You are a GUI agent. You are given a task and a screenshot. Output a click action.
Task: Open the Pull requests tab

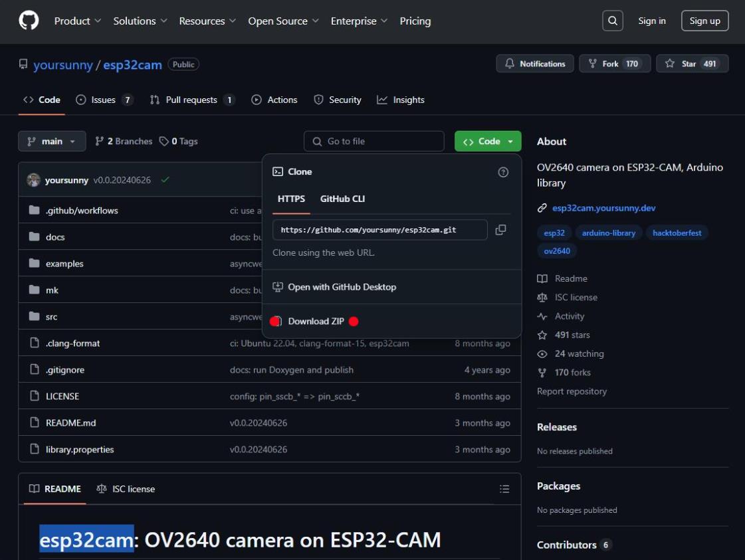point(193,100)
